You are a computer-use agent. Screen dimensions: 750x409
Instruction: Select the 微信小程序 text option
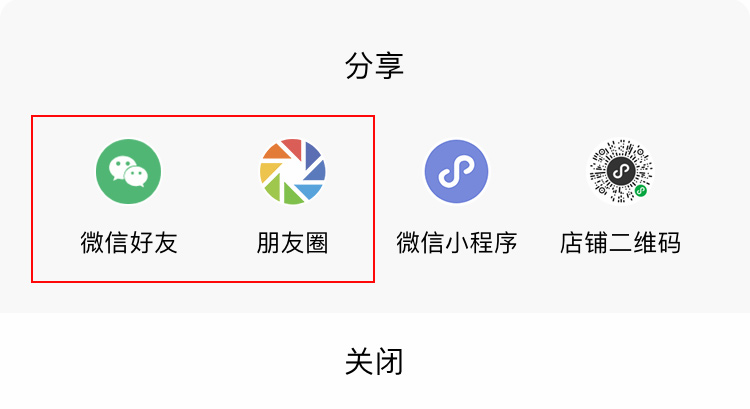pyautogui.click(x=456, y=243)
